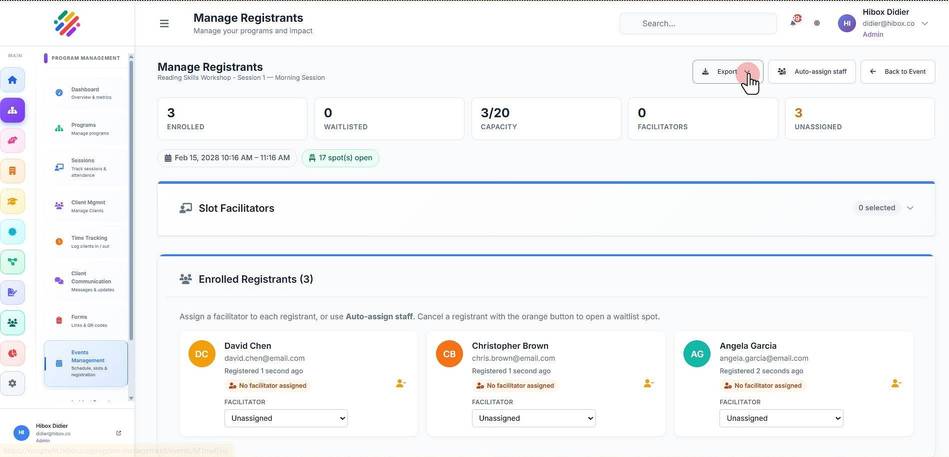
Task: Click Angela Garcia's AG avatar
Action: [x=697, y=354]
